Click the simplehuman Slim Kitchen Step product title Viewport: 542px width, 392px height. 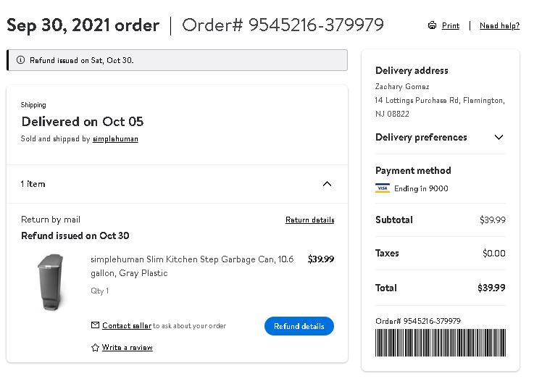192,266
